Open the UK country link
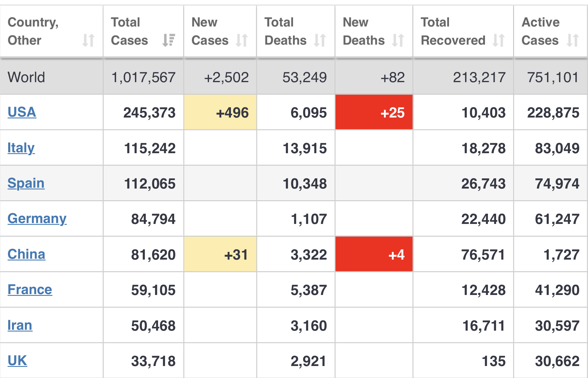588x378 pixels. coord(17,361)
